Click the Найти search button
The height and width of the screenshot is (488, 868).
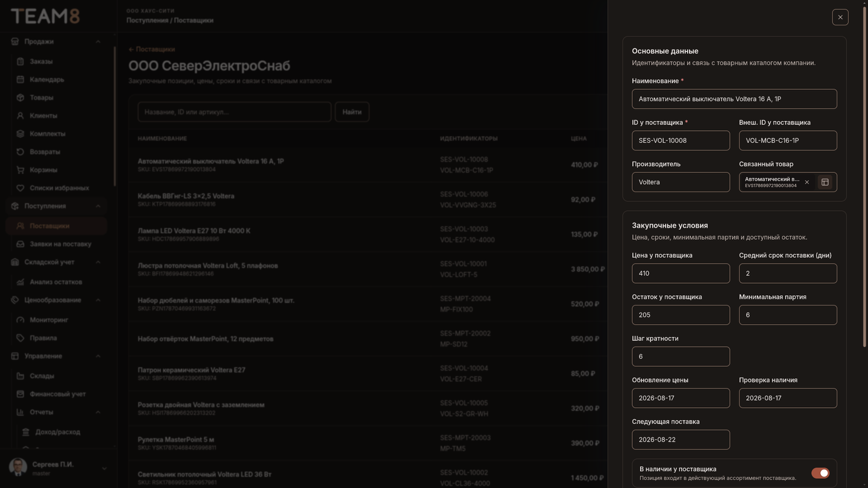pyautogui.click(x=352, y=112)
